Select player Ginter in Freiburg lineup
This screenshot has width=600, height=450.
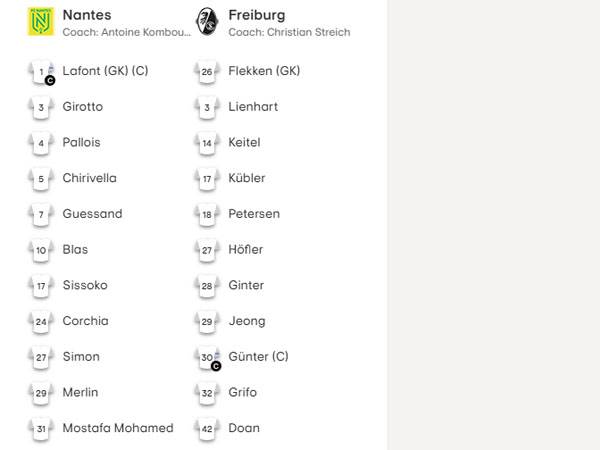246,285
